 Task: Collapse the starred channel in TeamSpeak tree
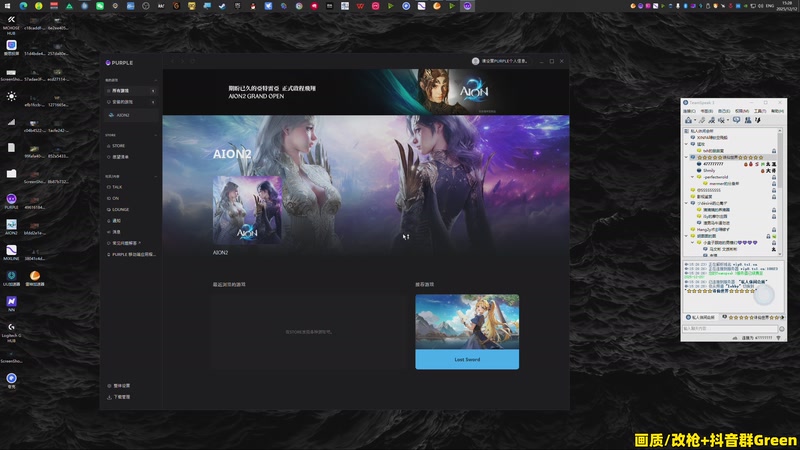coord(686,158)
